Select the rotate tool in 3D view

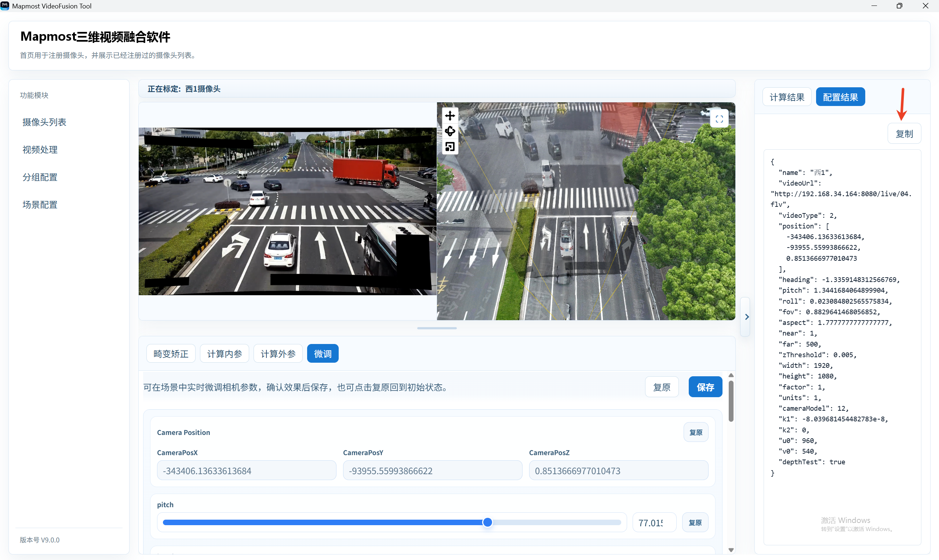click(x=450, y=131)
